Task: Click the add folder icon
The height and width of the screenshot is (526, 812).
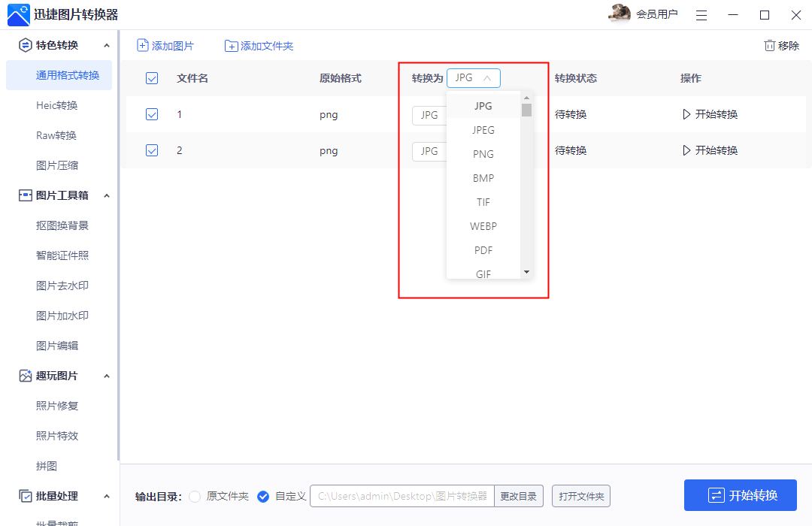Action: [232, 47]
